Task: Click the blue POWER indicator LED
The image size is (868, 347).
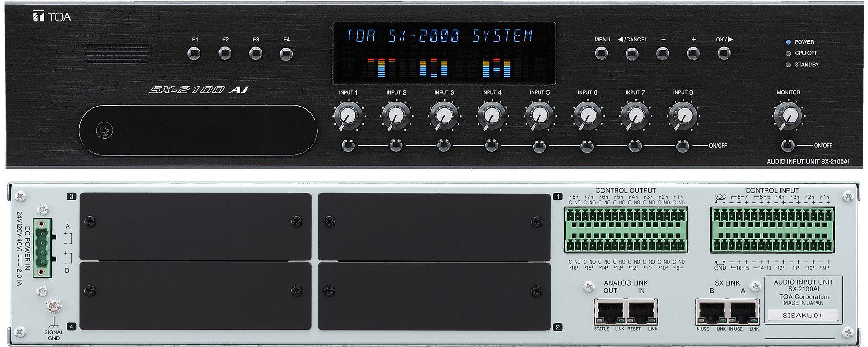Action: pos(788,42)
